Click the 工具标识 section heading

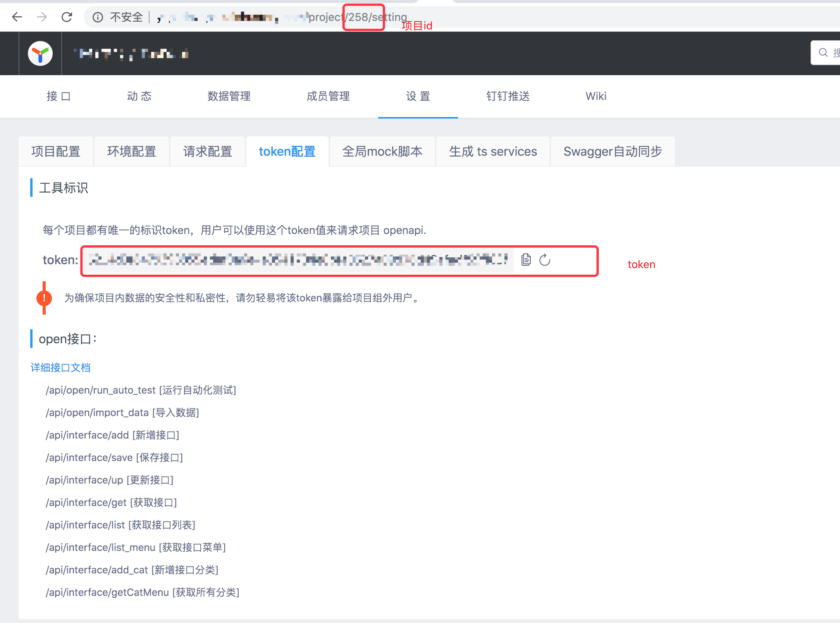point(64,188)
